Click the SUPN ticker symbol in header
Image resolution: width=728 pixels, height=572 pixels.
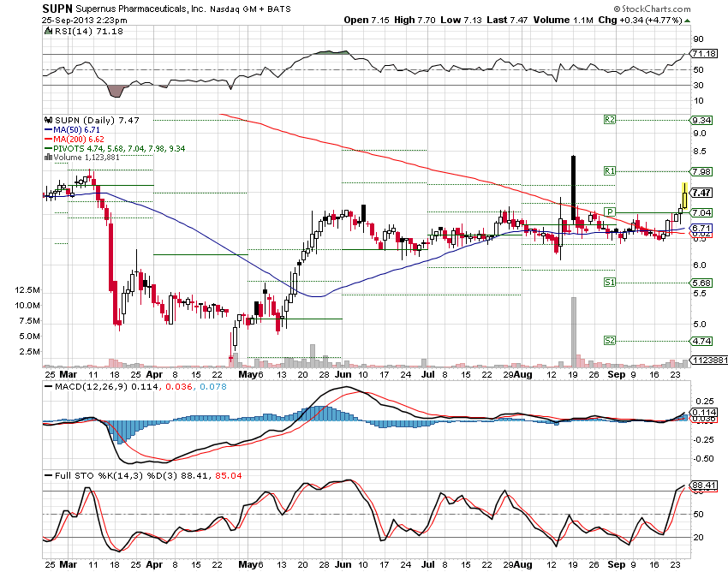click(57, 9)
